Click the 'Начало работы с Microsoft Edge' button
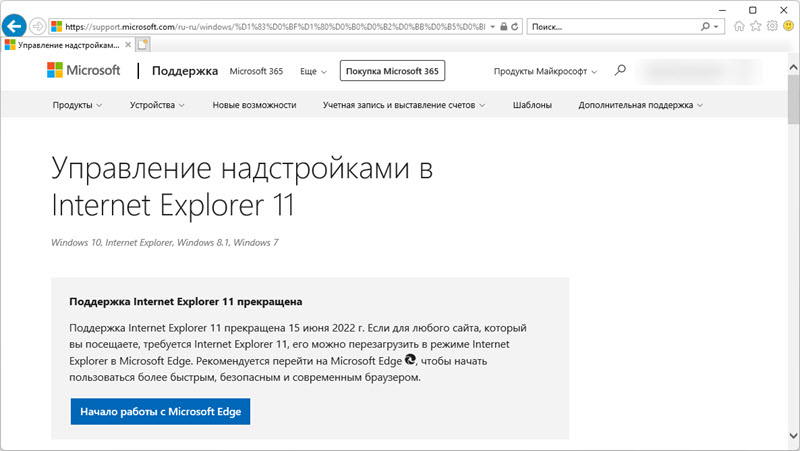This screenshot has height=451, width=800. point(160,412)
